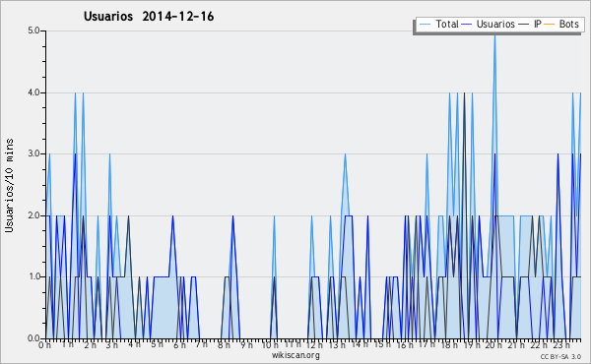The image size is (591, 364).
Task: Click the Usuarios/10 mins axis title
Action: pos(9,185)
